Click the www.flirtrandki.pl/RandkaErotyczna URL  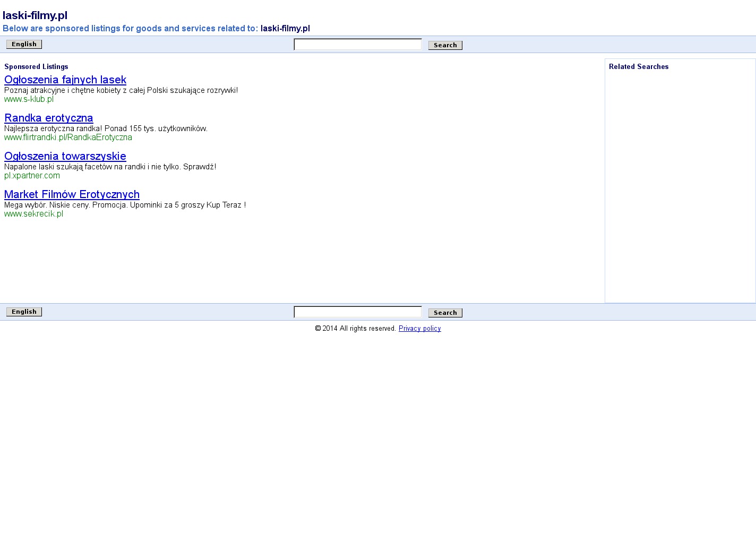(68, 137)
